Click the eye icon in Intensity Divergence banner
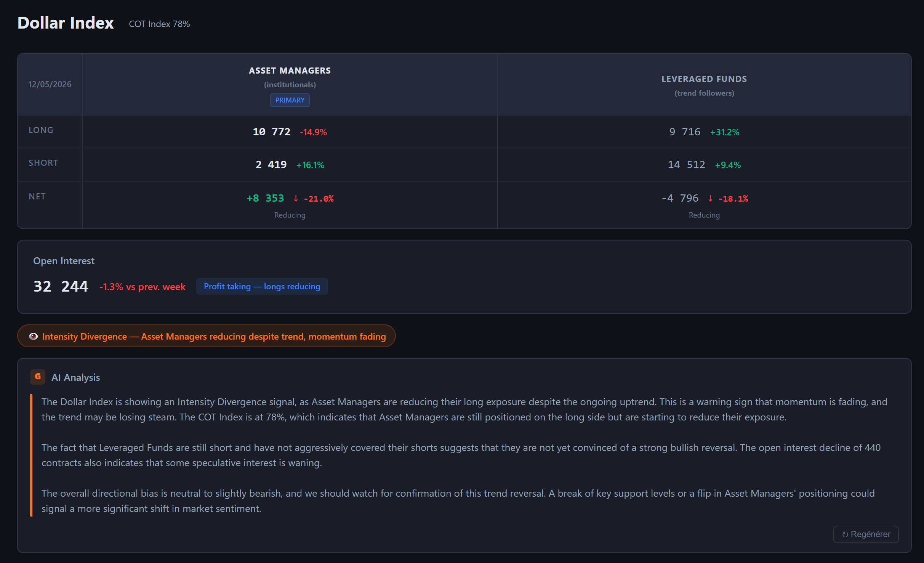This screenshot has height=563, width=924. (x=34, y=336)
